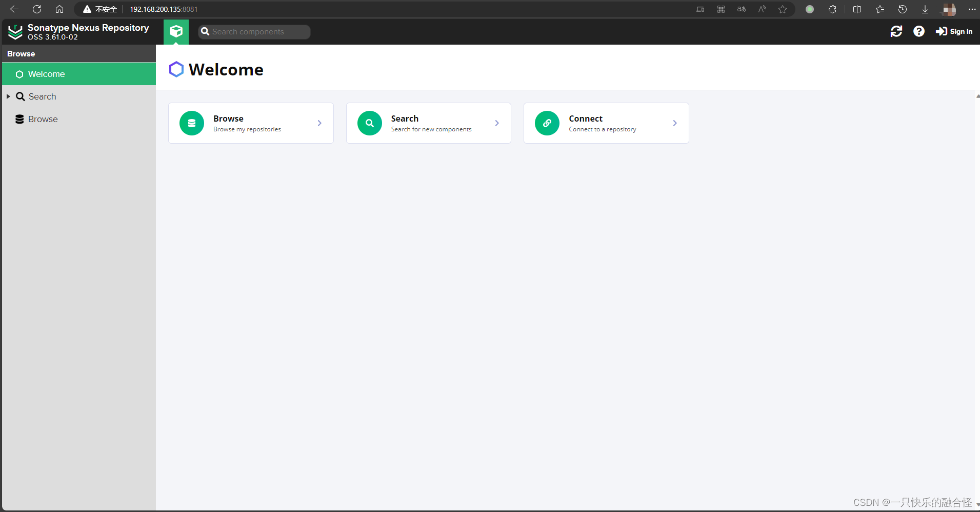980x512 pixels.
Task: Open browser profile avatar
Action: pos(949,9)
